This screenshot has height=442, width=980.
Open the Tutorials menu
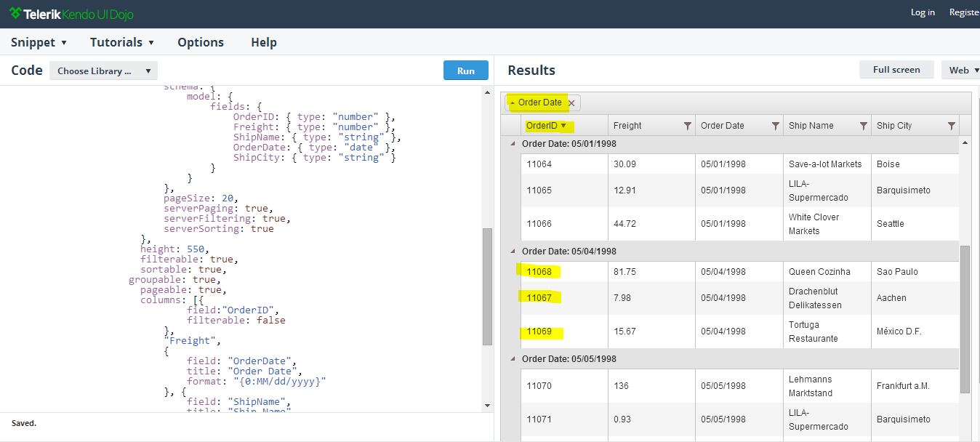pyautogui.click(x=122, y=42)
